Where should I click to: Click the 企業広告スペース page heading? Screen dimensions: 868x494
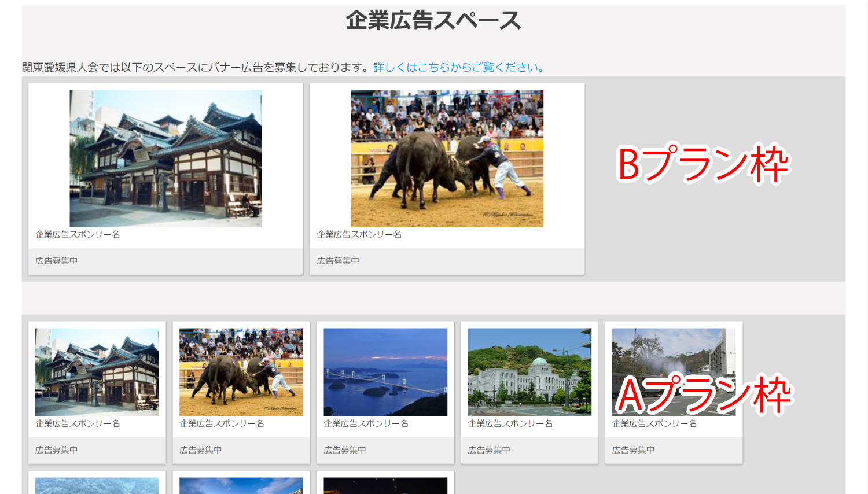[433, 20]
